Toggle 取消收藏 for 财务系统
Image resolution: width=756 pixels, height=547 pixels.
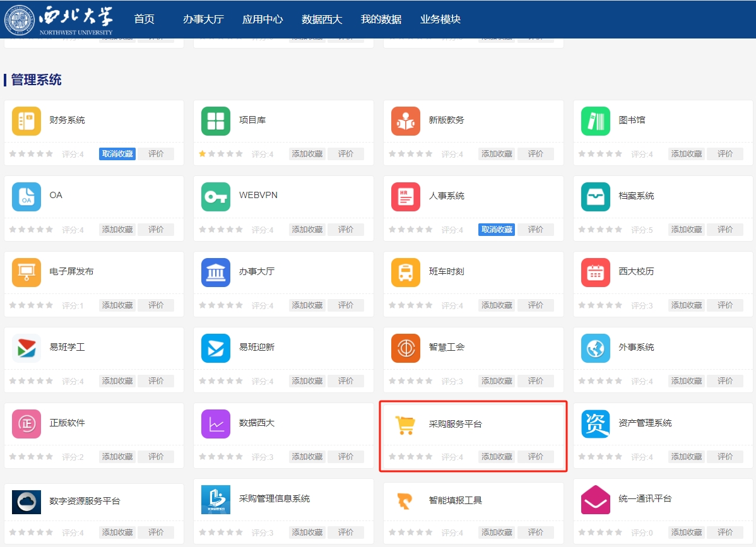(117, 154)
